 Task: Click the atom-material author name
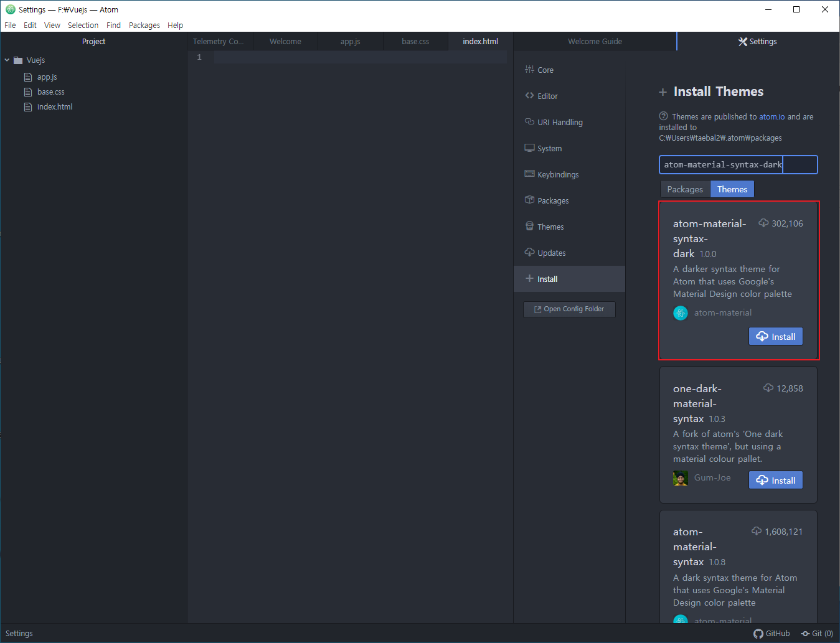pos(723,313)
